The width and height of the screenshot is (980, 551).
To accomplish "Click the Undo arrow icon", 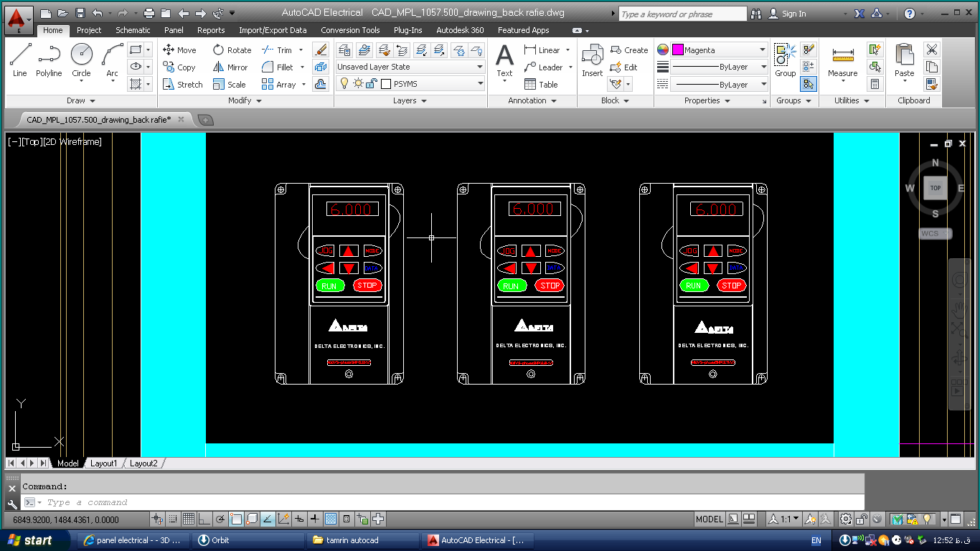I will tap(98, 13).
